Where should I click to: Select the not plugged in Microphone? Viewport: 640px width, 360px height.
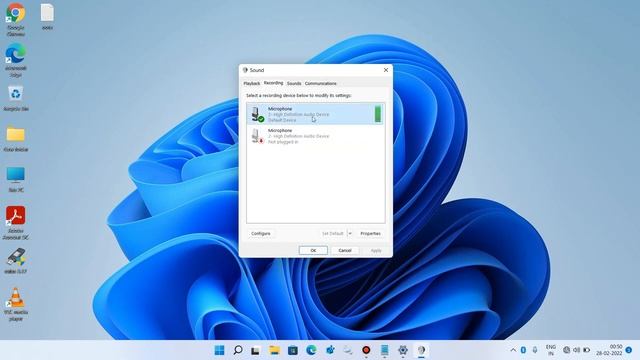tap(315, 136)
